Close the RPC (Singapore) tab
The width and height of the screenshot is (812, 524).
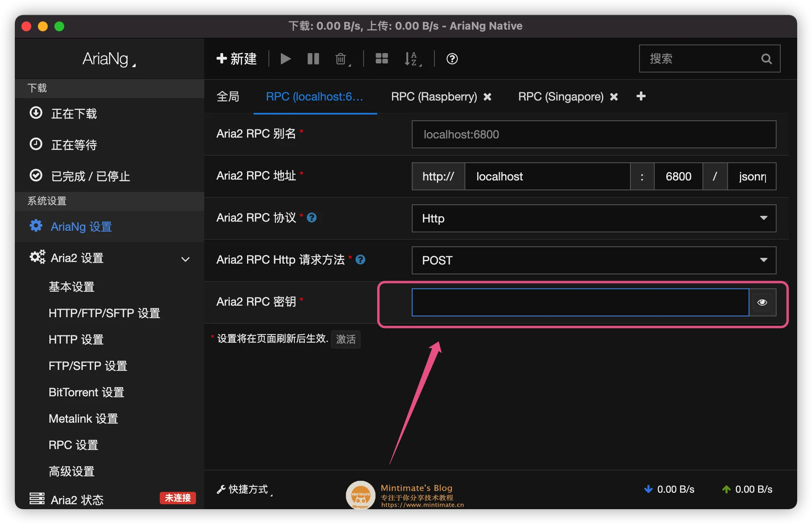click(x=614, y=97)
